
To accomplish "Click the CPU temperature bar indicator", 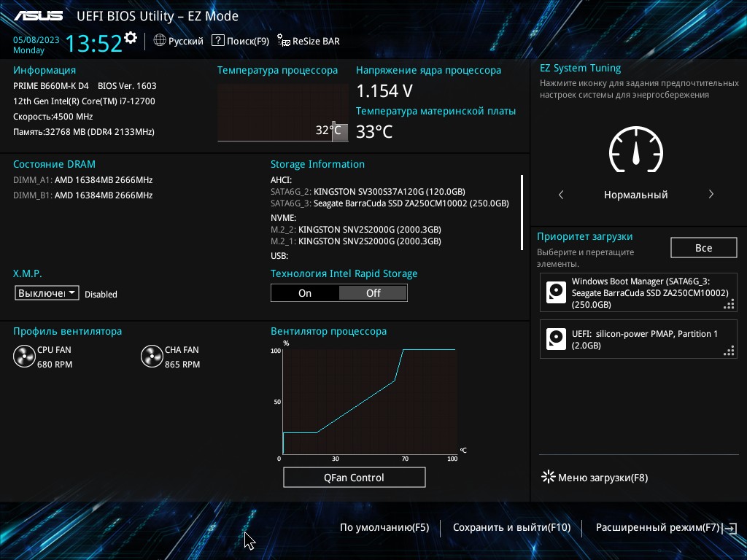I will tap(335, 131).
